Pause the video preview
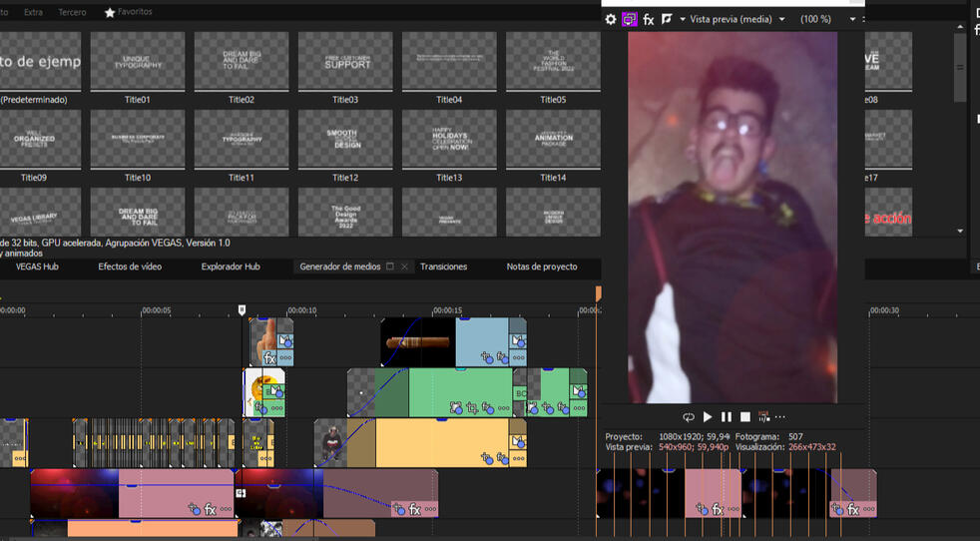Viewport: 980px width, 541px height. [x=727, y=417]
